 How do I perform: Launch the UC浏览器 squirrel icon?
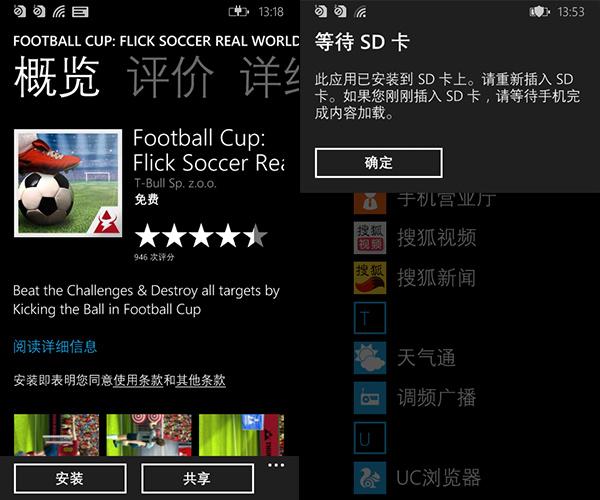pos(370,478)
